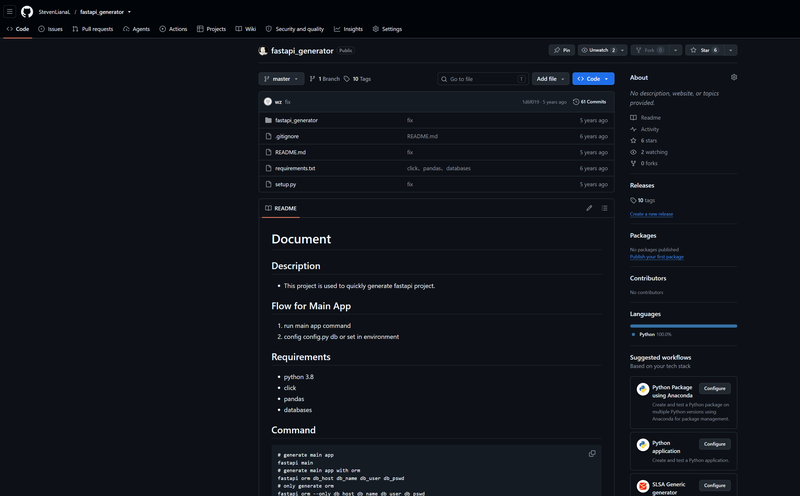The width and height of the screenshot is (800, 496).
Task: Open the Insights tab
Action: click(348, 29)
